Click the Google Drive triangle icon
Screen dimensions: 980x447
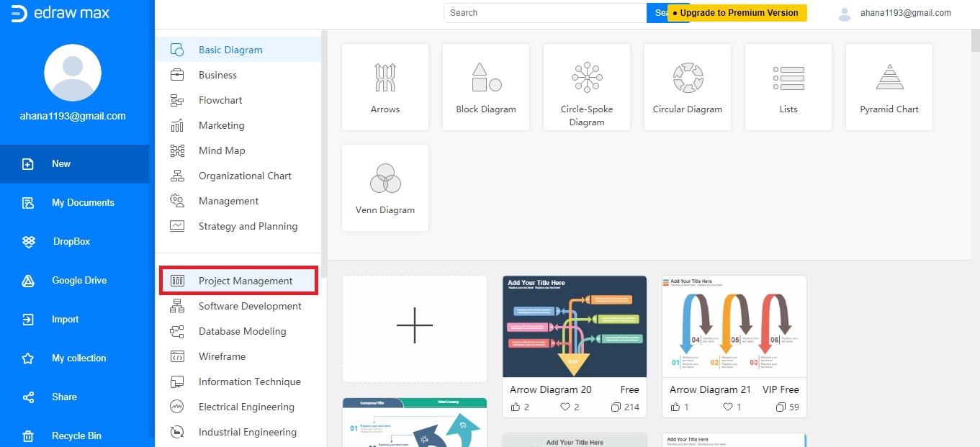coord(28,281)
